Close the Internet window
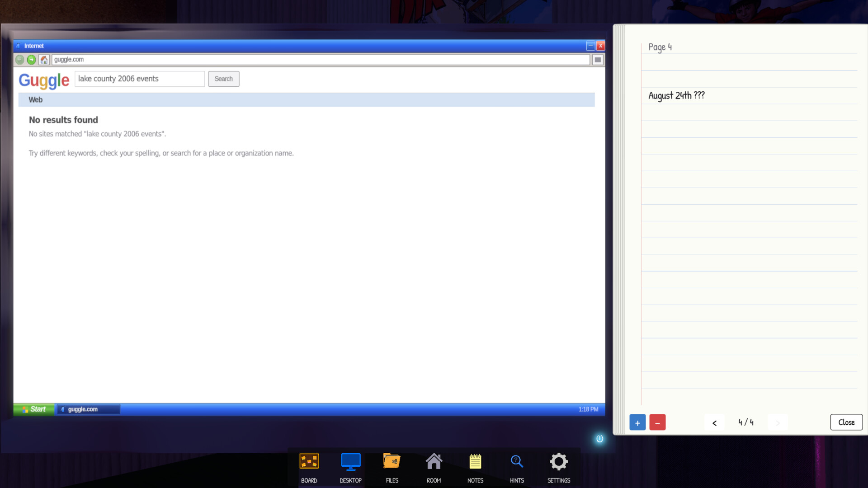 coord(601,46)
